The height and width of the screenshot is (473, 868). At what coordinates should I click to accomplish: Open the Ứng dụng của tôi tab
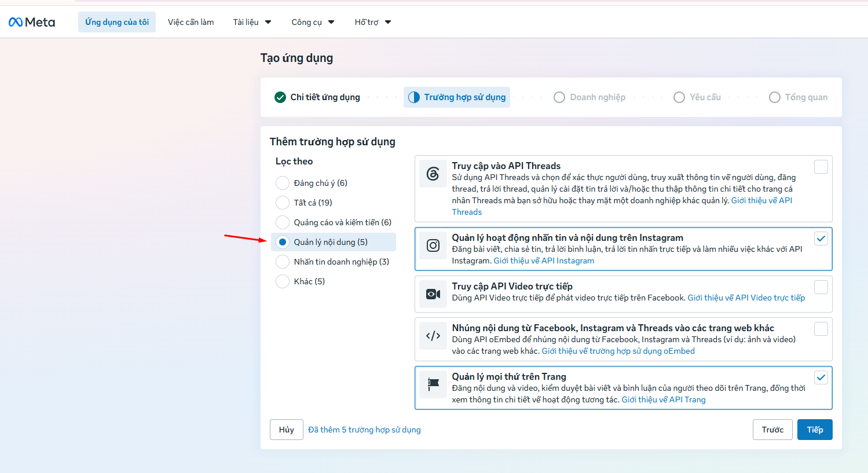pyautogui.click(x=117, y=22)
